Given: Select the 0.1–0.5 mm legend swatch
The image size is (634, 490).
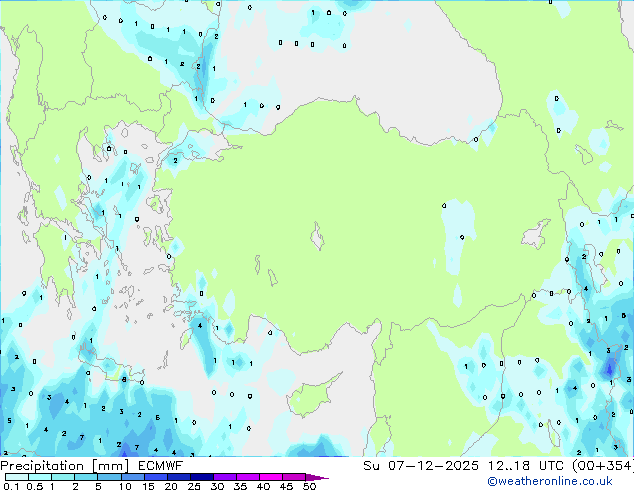Looking at the screenshot, I should [17, 477].
